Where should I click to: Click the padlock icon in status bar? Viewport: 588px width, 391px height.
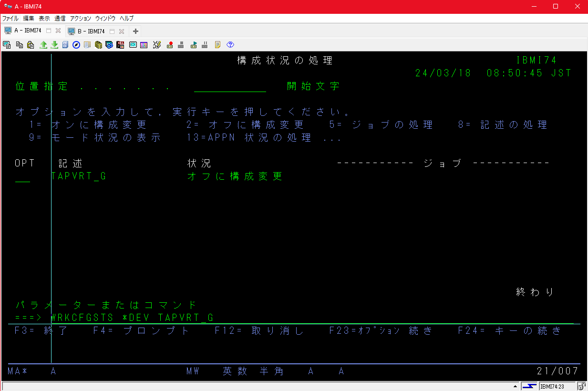[x=583, y=386]
